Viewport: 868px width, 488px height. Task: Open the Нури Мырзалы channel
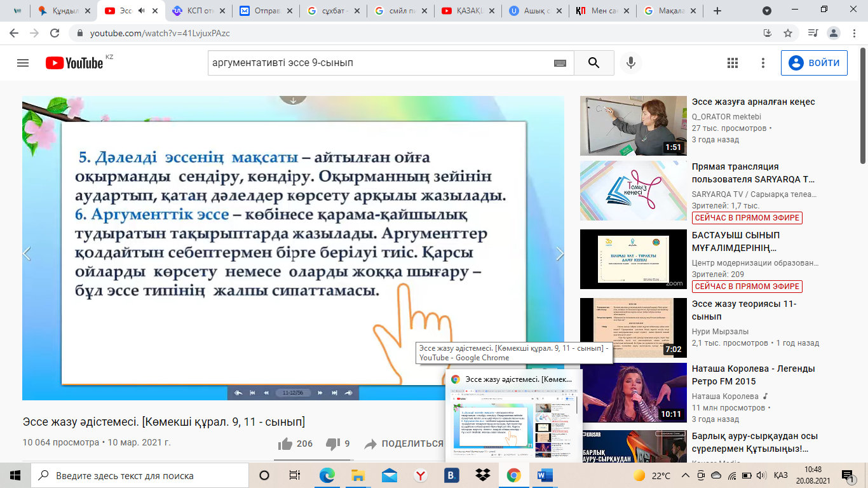pos(721,331)
